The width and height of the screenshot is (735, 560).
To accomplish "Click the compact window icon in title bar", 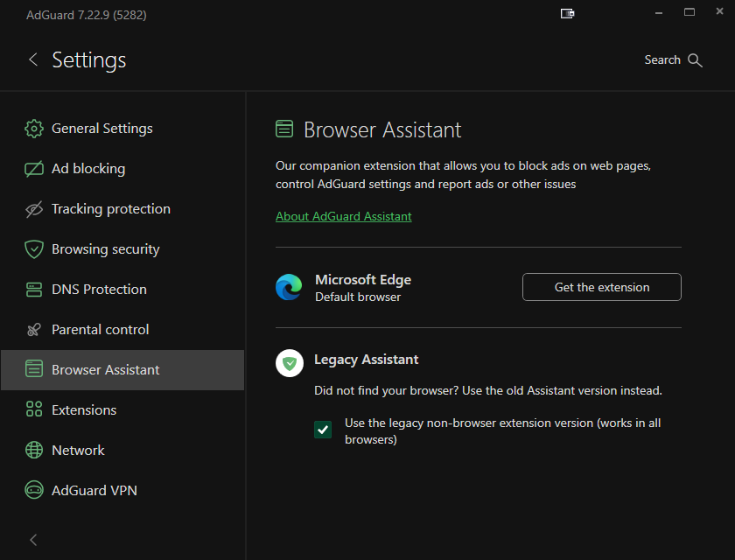I will click(567, 14).
